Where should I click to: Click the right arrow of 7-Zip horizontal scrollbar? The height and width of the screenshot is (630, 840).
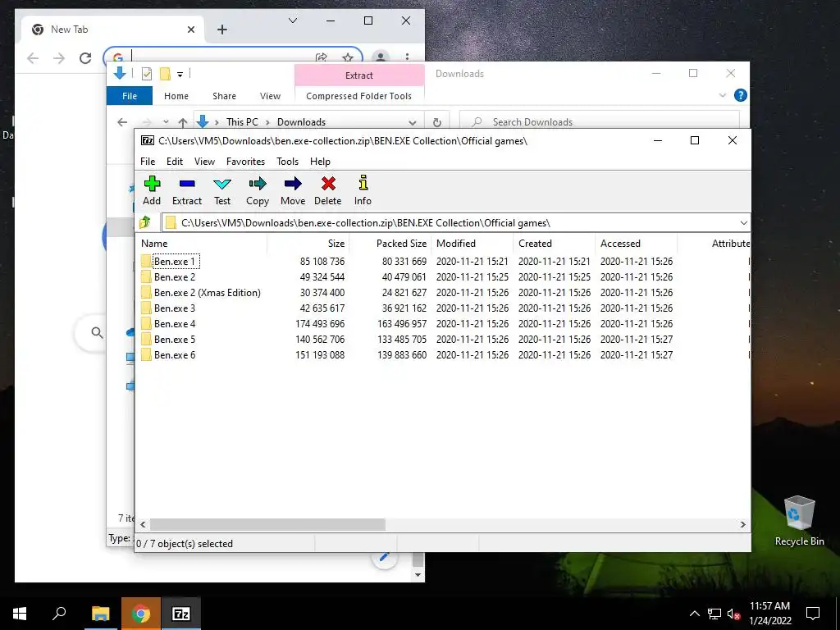tap(743, 524)
